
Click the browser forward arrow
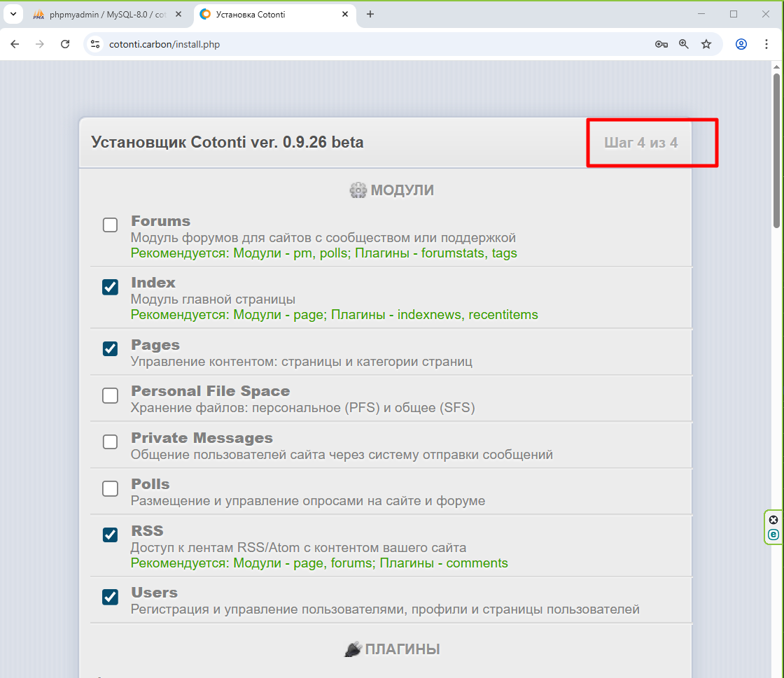click(39, 44)
